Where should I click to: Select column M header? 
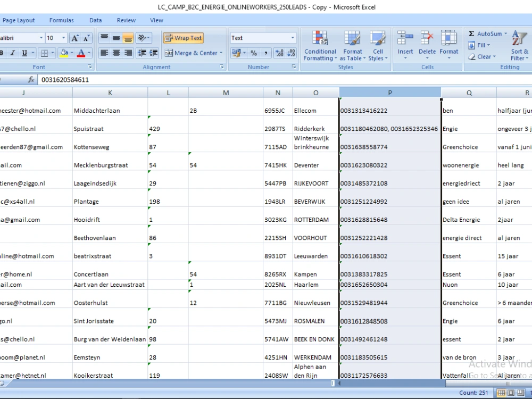pyautogui.click(x=226, y=93)
